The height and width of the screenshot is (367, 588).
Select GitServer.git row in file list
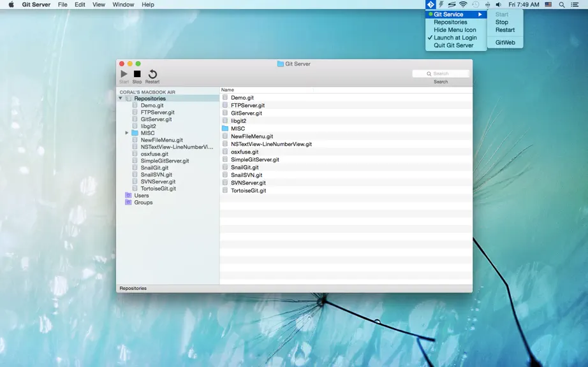[346, 113]
